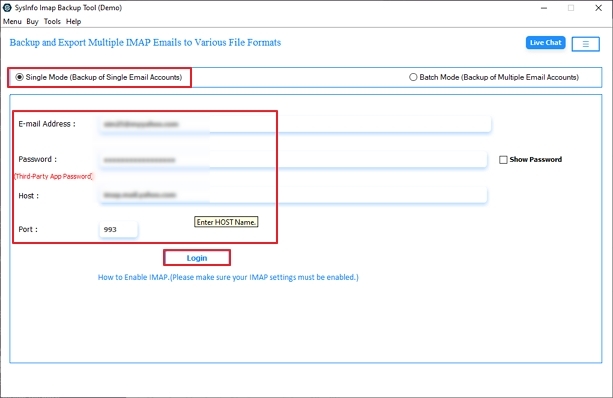Image resolution: width=613 pixels, height=398 pixels.
Task: Open How to Enable IMAP link
Action: (228, 277)
